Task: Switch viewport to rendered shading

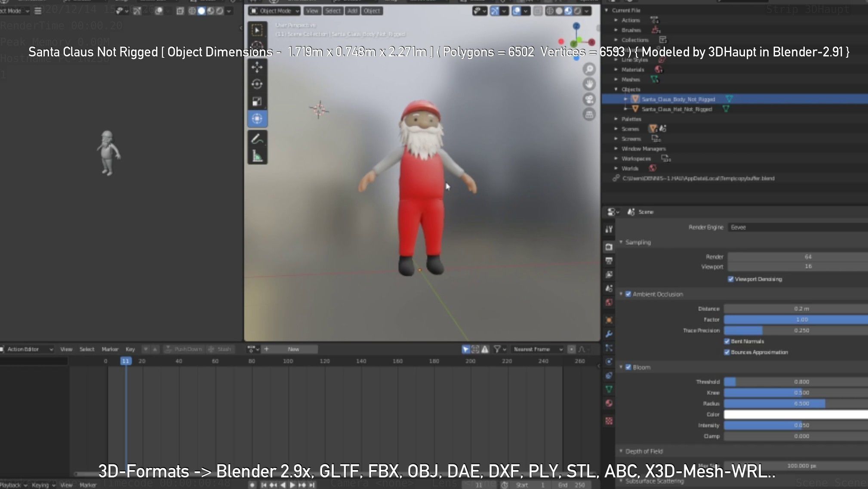Action: pos(577,11)
